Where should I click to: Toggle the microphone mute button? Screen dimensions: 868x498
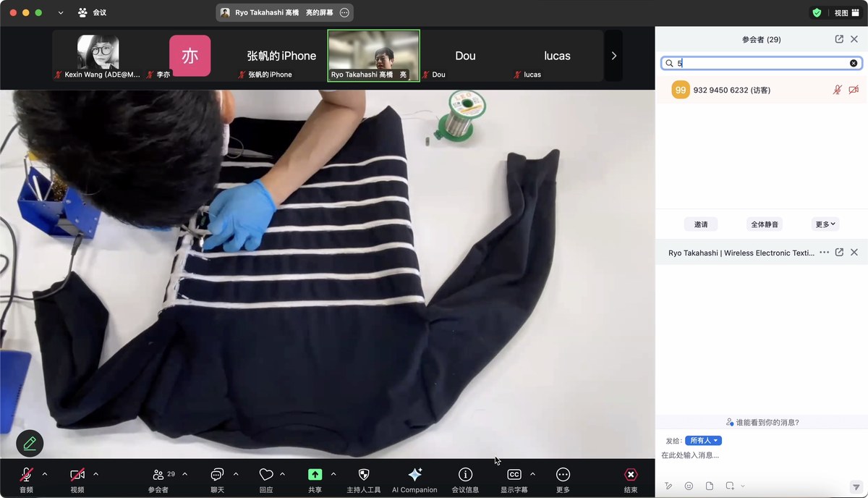(26, 475)
